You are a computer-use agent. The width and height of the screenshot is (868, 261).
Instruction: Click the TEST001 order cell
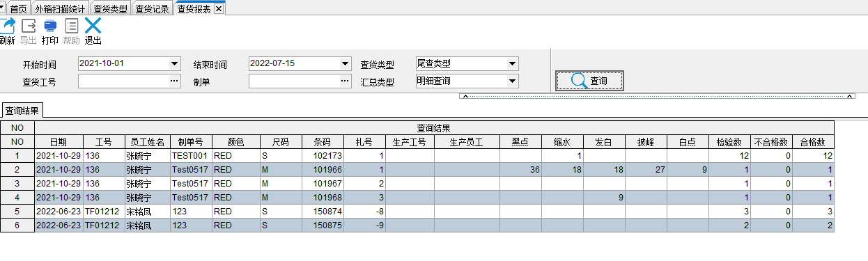click(190, 156)
